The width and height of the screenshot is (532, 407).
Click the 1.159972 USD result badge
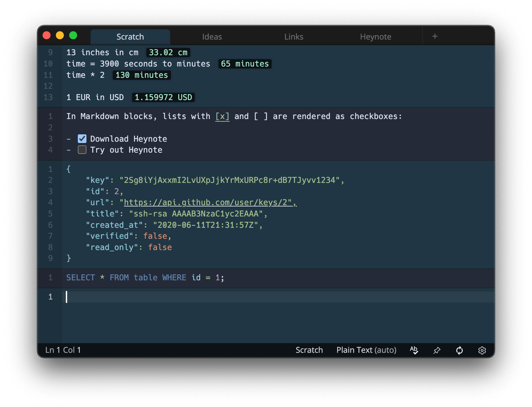pyautogui.click(x=163, y=97)
